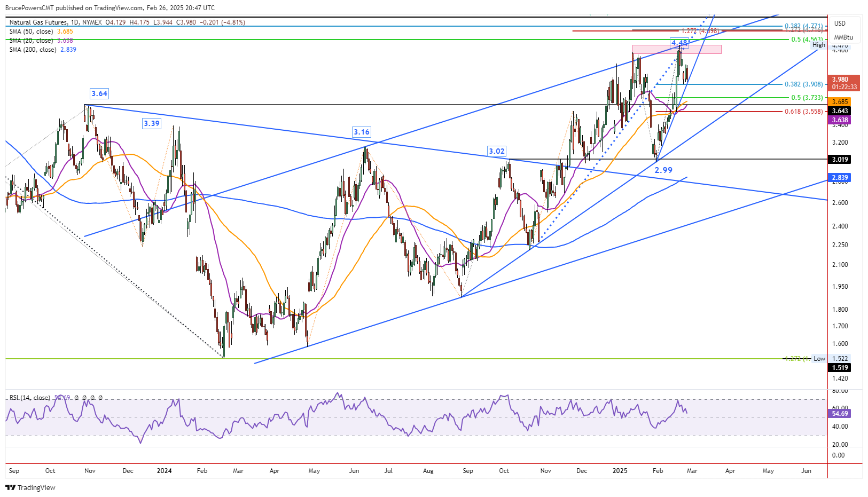Select the SMA (200, close) indicator legend

pyautogui.click(x=43, y=50)
